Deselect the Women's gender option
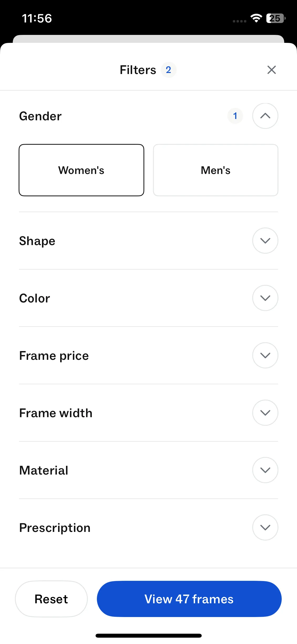The height and width of the screenshot is (644, 297). tap(81, 170)
